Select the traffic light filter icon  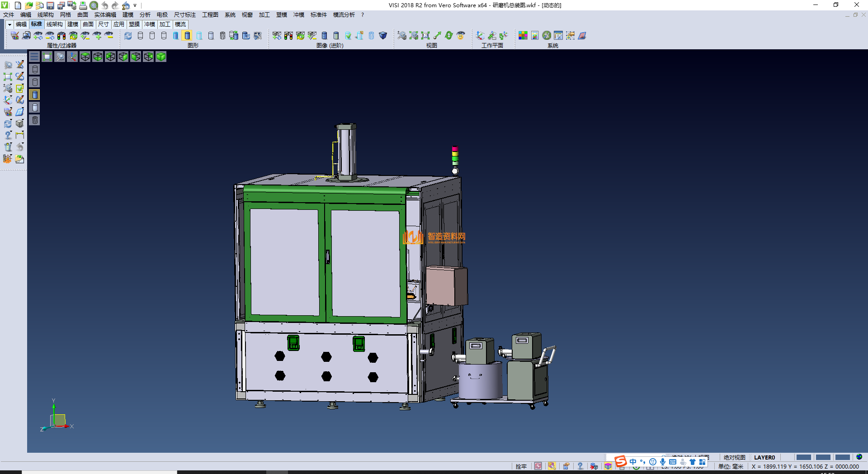pyautogui.click(x=61, y=35)
